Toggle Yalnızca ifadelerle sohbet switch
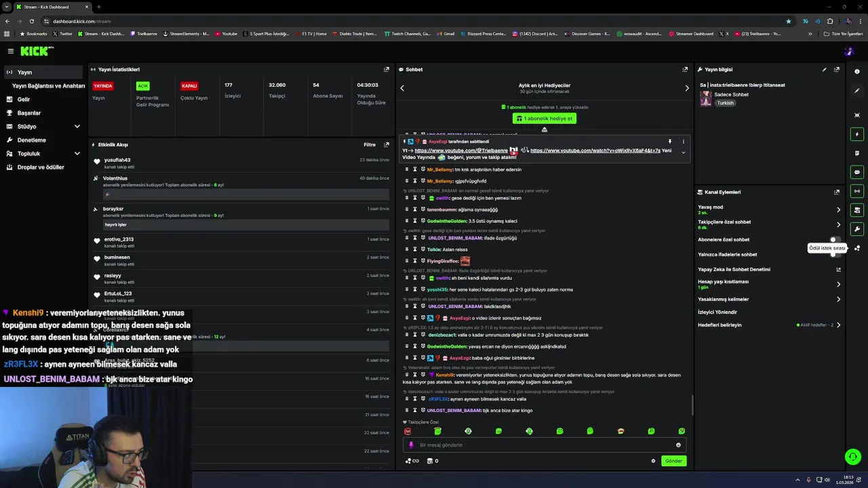The image size is (868, 488). (835, 254)
